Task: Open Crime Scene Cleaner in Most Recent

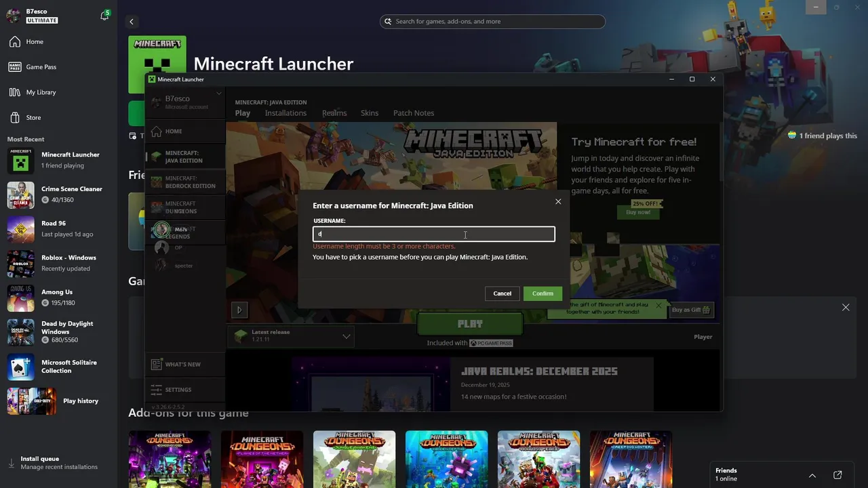Action: click(58, 195)
